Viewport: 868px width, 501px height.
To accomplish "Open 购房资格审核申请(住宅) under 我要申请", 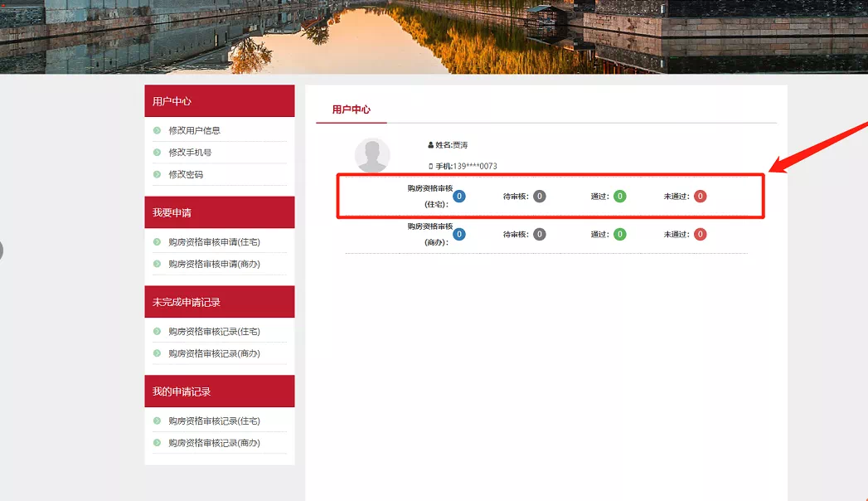I will (214, 242).
